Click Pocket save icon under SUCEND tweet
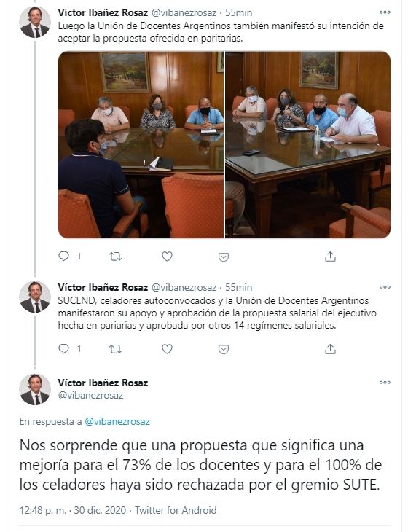The width and height of the screenshot is (408, 532). pyautogui.click(x=224, y=350)
